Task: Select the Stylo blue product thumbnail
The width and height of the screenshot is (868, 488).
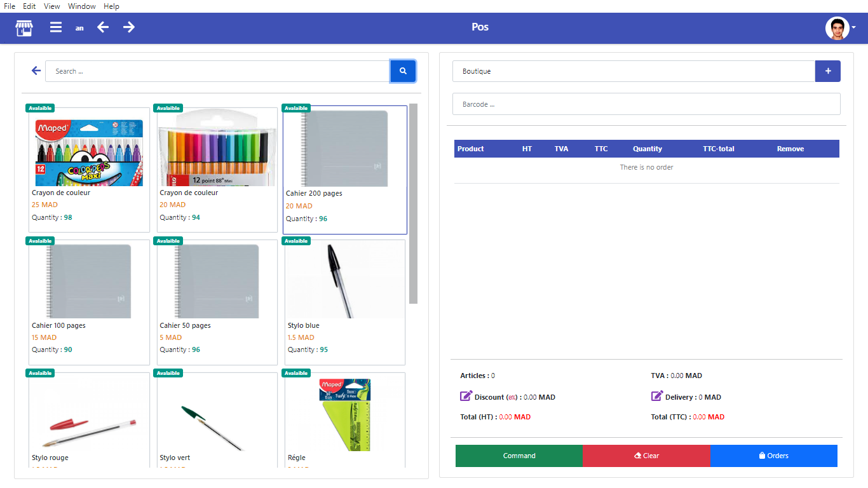Action: pos(345,280)
